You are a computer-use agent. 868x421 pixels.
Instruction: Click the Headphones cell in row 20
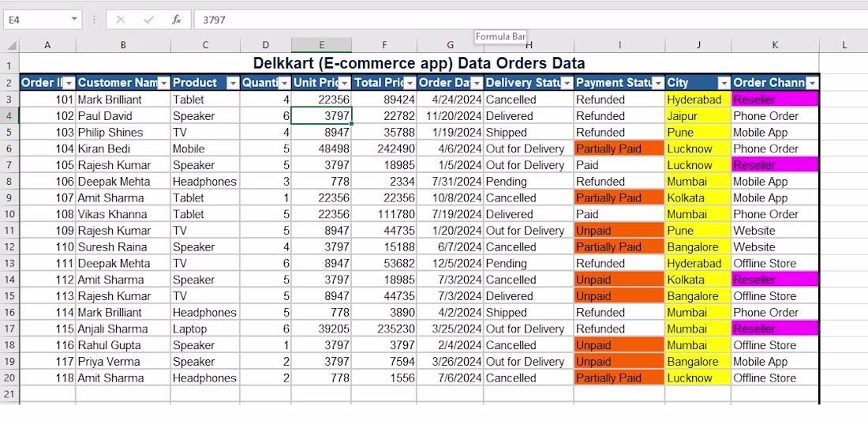pos(205,378)
